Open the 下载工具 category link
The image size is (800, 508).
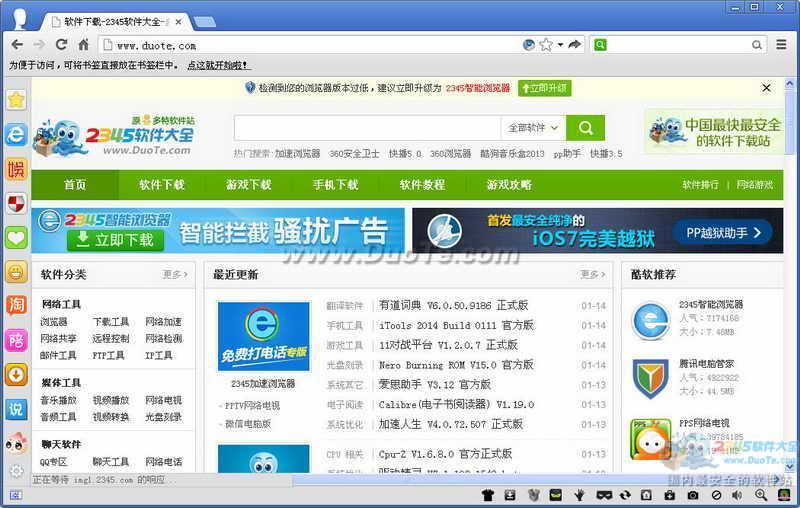click(x=111, y=322)
